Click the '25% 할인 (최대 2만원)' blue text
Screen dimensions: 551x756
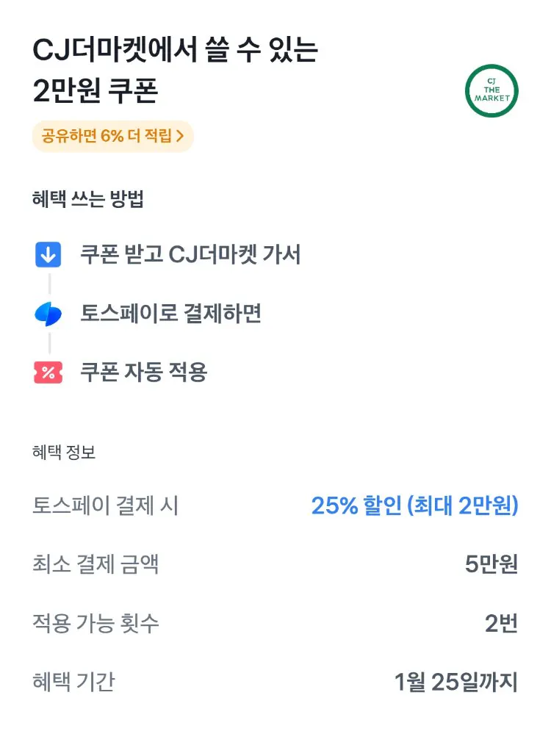(x=414, y=505)
